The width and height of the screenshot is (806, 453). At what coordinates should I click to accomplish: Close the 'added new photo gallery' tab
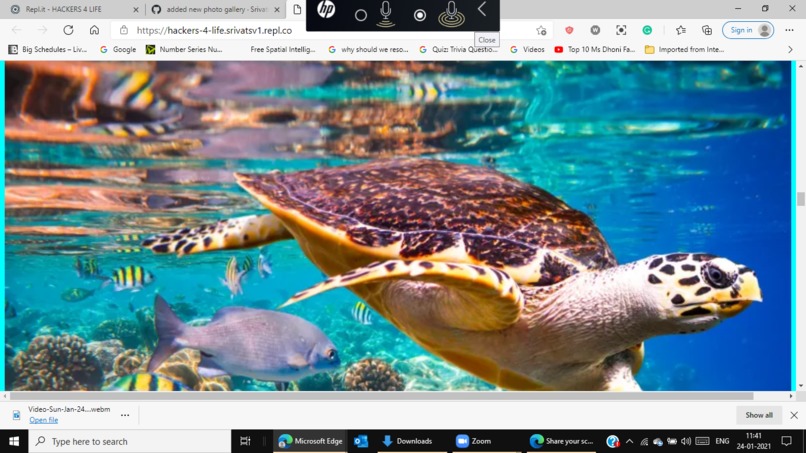pos(277,9)
